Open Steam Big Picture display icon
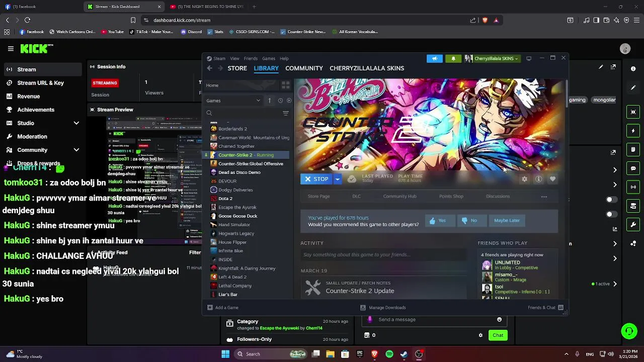The image size is (644, 362). point(529,58)
